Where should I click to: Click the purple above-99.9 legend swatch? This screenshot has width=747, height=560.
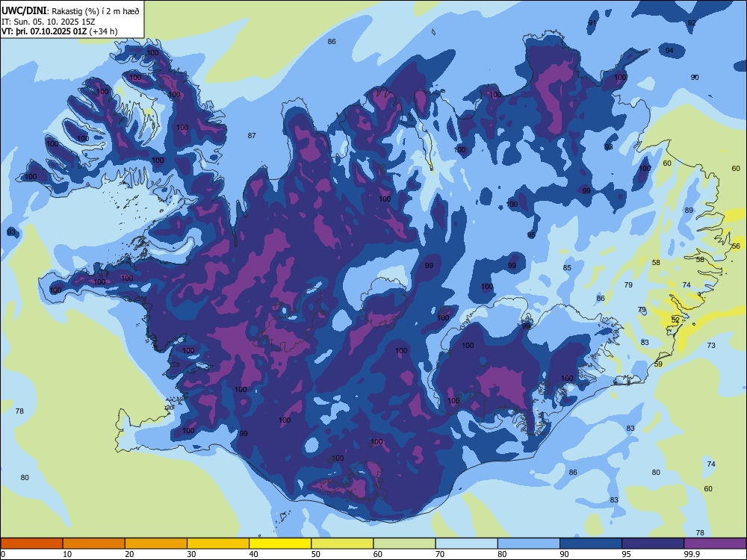click(715, 544)
